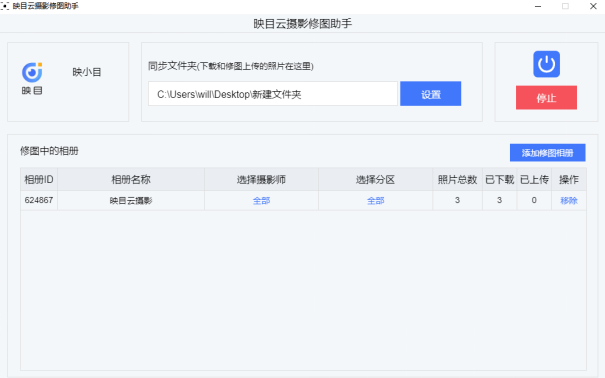Remove album 624867 via 移除 link

coord(569,201)
